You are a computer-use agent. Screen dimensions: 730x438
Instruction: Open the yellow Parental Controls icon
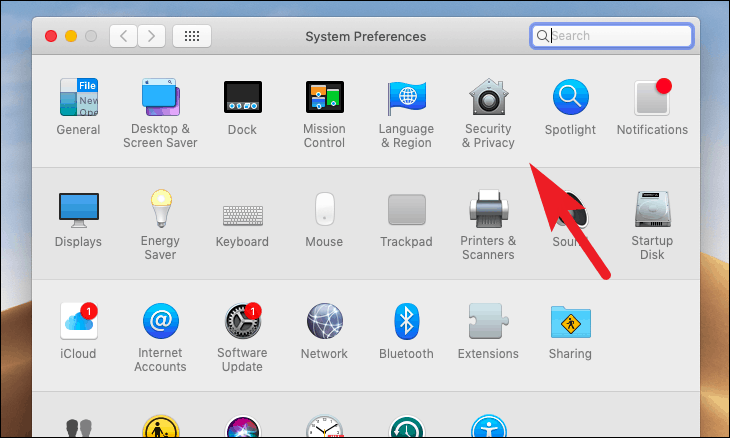[x=161, y=425]
